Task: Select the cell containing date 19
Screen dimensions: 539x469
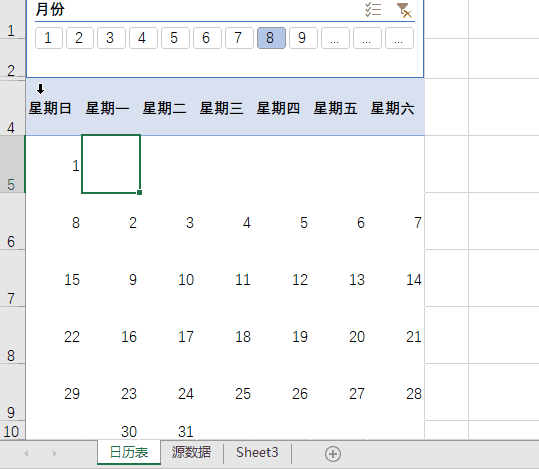Action: [x=282, y=336]
